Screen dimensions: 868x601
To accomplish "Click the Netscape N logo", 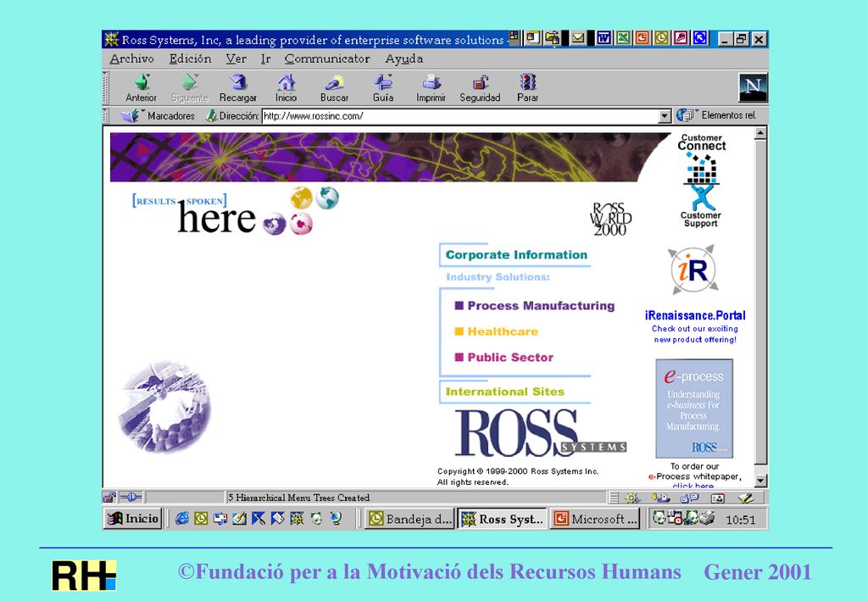I will [753, 86].
